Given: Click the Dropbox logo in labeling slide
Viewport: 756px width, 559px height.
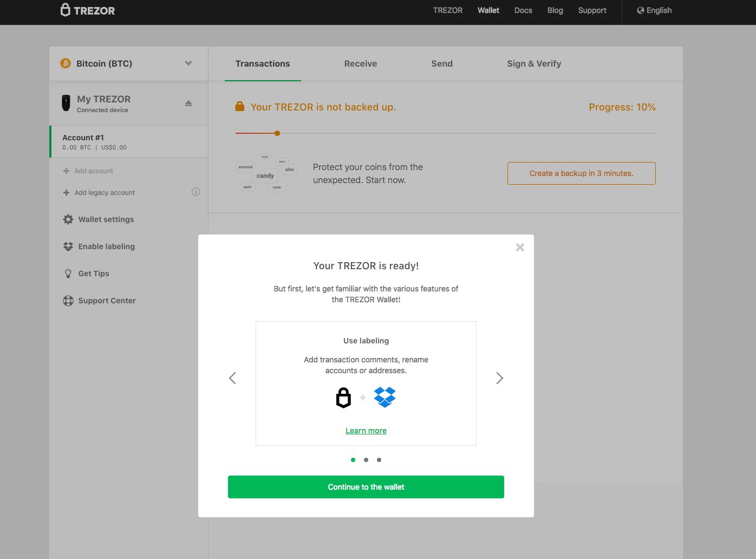Looking at the screenshot, I should [385, 398].
